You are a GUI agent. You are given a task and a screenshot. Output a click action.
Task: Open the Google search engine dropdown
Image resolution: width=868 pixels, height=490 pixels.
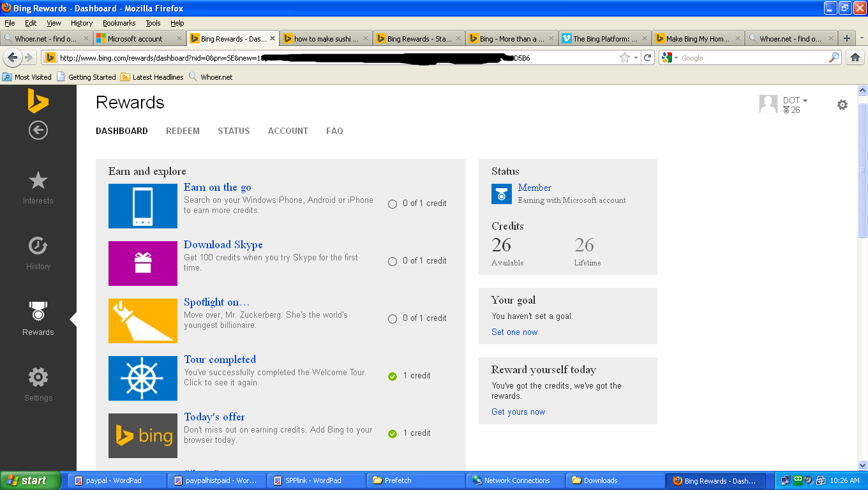click(676, 58)
